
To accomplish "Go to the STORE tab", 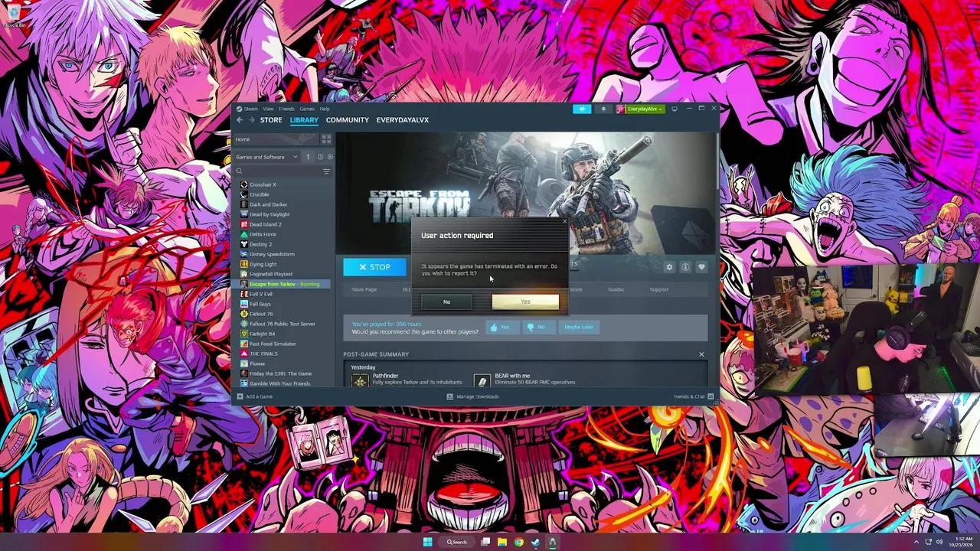I will tap(271, 120).
